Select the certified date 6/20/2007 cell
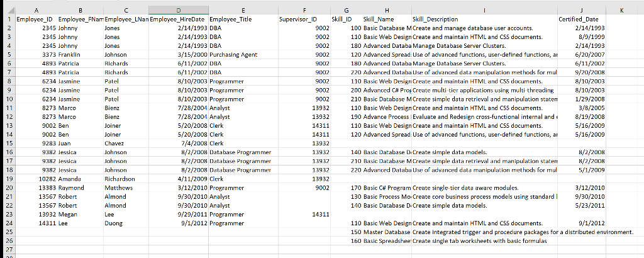This screenshot has width=644, height=258. (x=582, y=55)
